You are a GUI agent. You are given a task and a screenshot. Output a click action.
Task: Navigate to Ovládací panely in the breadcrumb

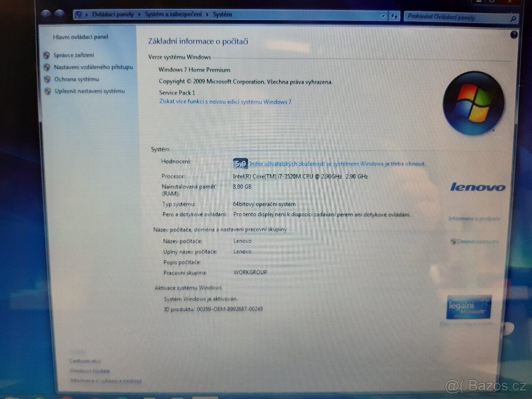pos(113,14)
